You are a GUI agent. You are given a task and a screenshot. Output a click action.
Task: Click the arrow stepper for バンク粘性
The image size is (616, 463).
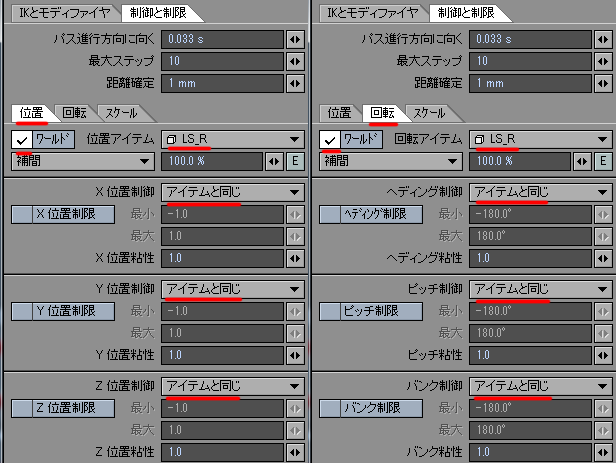point(603,452)
